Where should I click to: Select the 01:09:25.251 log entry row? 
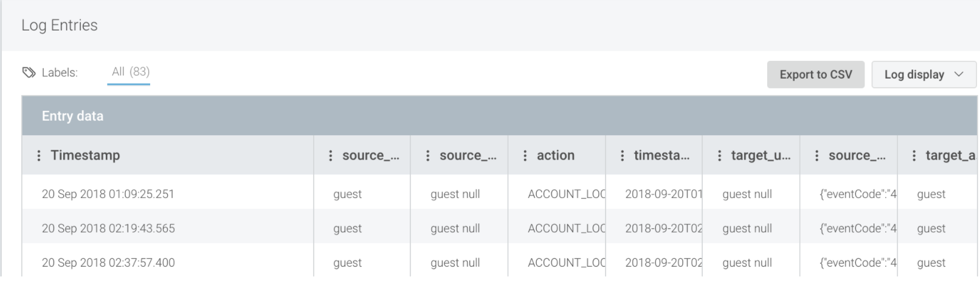[500, 194]
